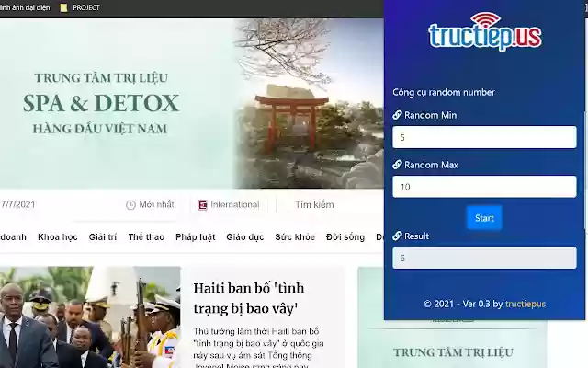Open the Haiti article photo thumbnail
This screenshot has width=588, height=368.
(90, 317)
